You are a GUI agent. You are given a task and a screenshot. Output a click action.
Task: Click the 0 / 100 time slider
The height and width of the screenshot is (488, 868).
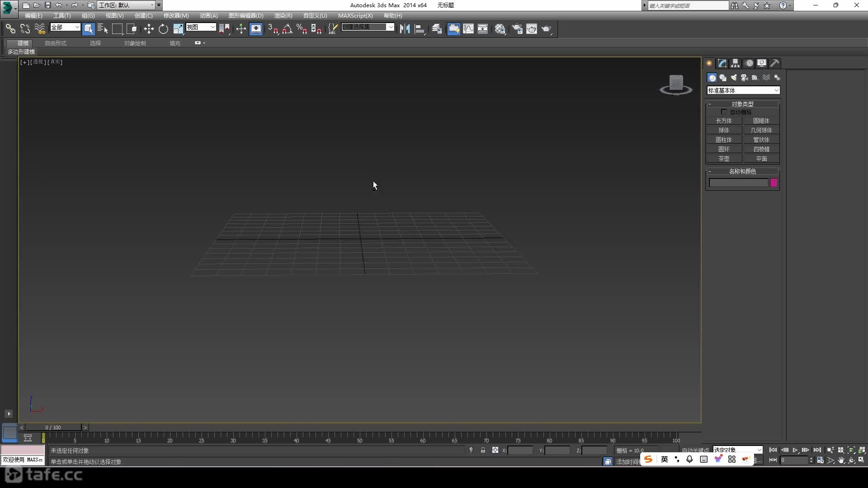click(x=53, y=427)
